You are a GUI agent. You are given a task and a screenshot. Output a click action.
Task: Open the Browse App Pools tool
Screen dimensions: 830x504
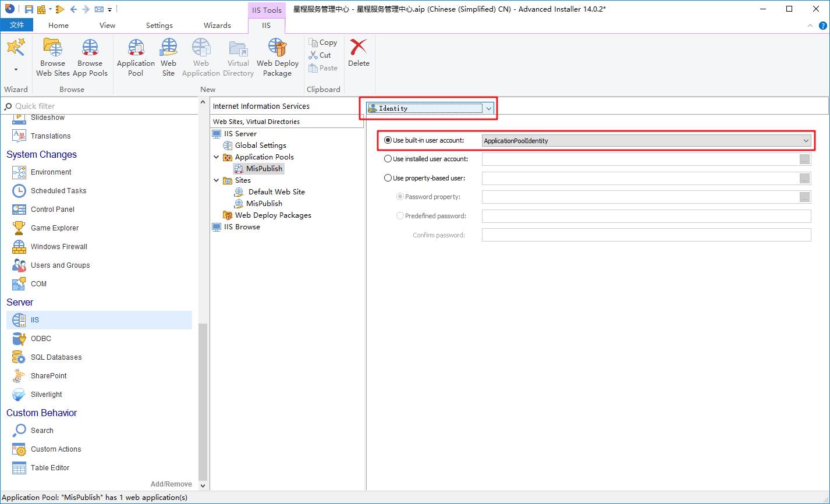[x=90, y=58]
